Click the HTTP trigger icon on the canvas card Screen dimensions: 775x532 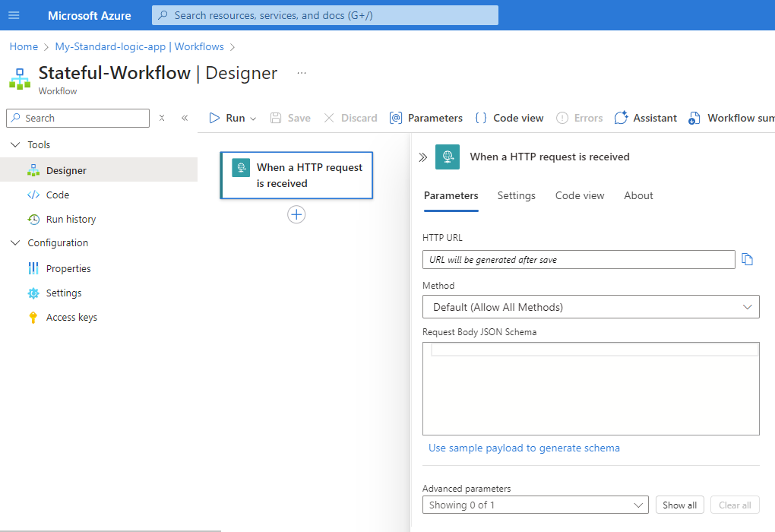click(x=241, y=168)
